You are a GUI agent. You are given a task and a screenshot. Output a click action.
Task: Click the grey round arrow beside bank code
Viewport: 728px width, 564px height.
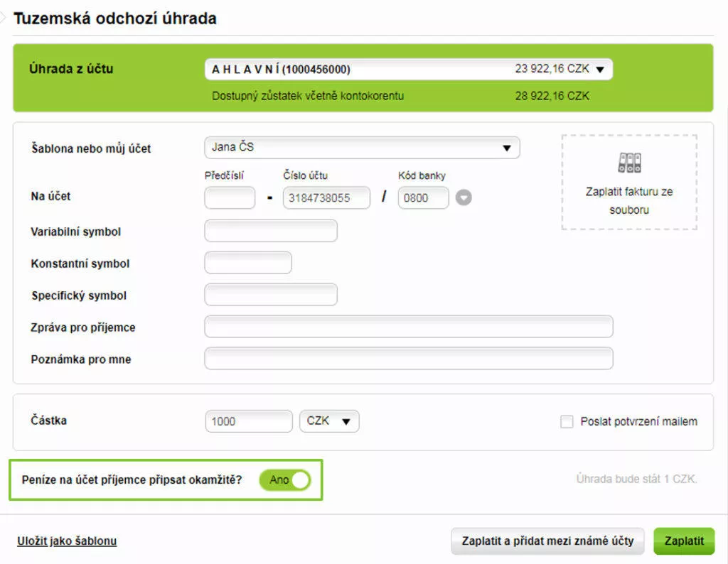point(464,198)
